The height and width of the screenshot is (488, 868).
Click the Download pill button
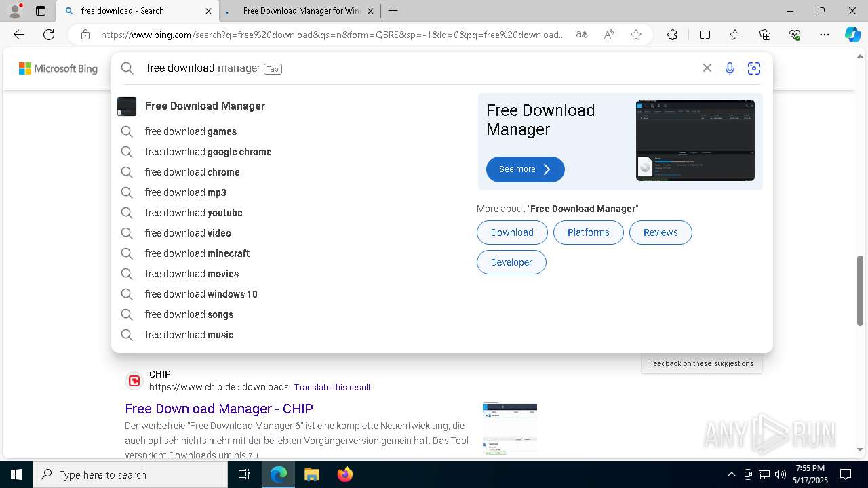pyautogui.click(x=512, y=232)
